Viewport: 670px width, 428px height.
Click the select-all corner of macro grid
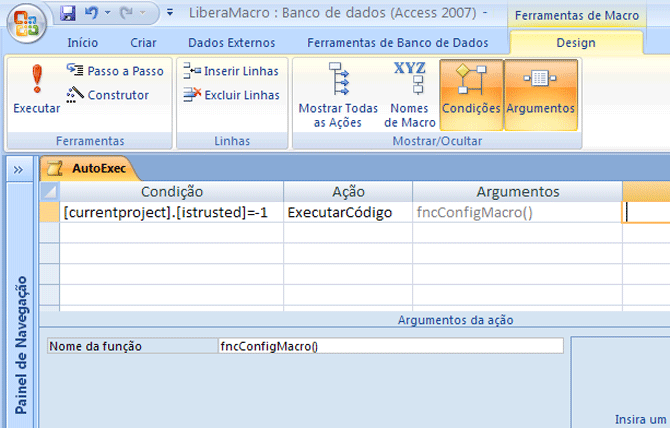[50, 192]
